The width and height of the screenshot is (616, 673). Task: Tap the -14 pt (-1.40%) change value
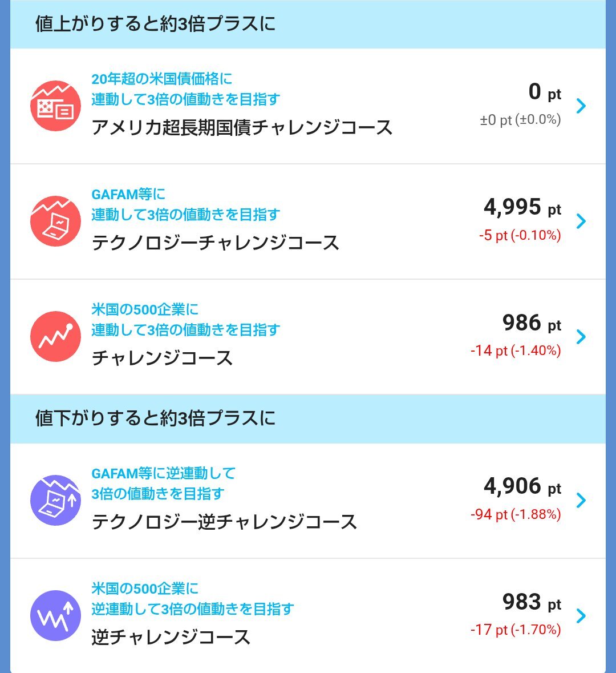516,350
